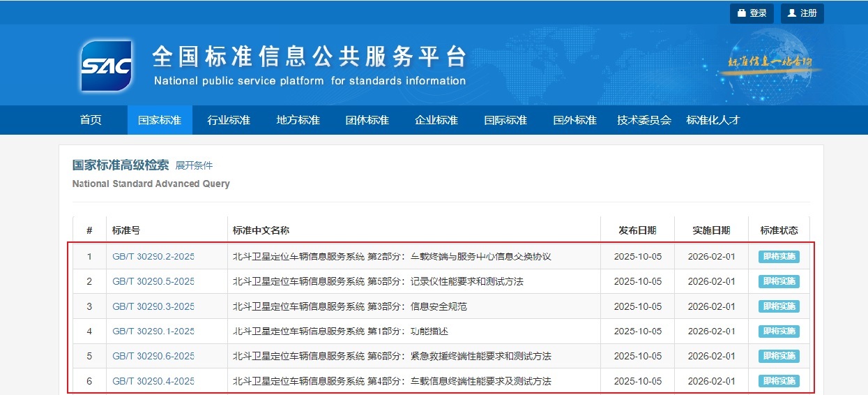Select 国外标准 menu item
Screen dimensions: 868x395
575,120
